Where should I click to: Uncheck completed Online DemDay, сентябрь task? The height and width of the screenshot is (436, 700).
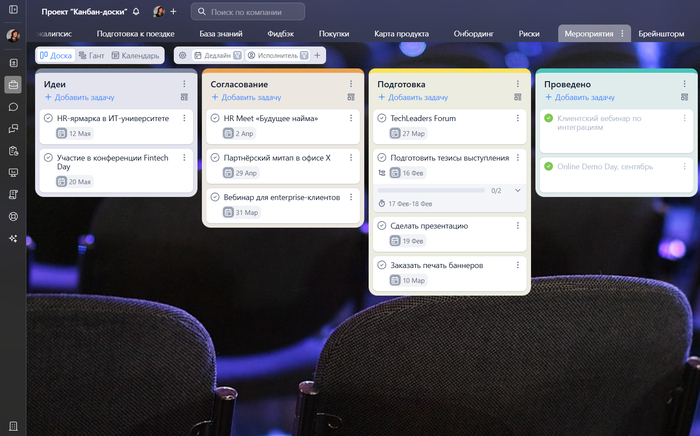pyautogui.click(x=548, y=166)
